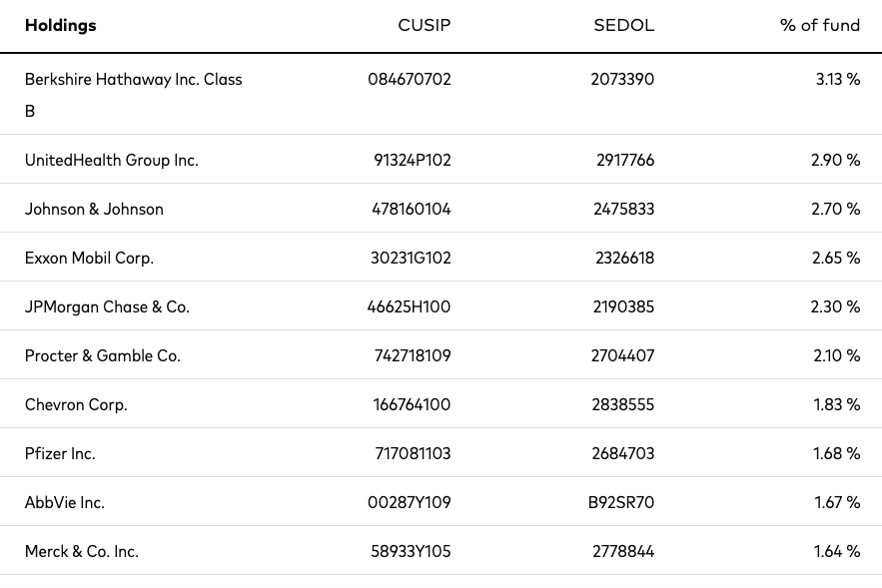
Task: Click the CUSIP column header
Action: click(425, 26)
